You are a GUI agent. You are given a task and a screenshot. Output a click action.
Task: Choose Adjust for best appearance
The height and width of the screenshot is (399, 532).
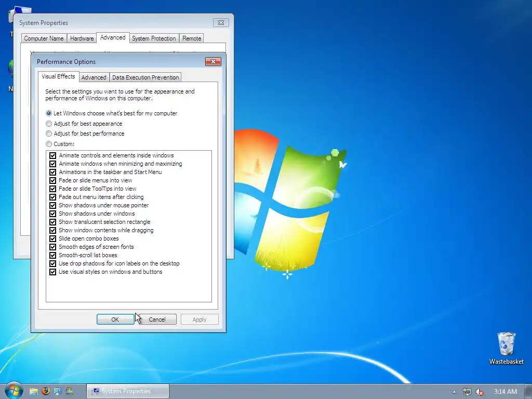84,124
